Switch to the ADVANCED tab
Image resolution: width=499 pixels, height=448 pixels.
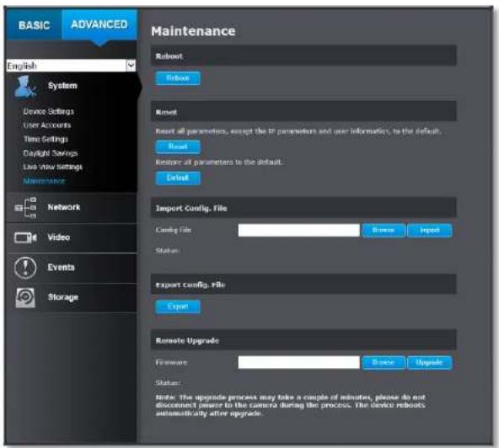click(x=99, y=24)
